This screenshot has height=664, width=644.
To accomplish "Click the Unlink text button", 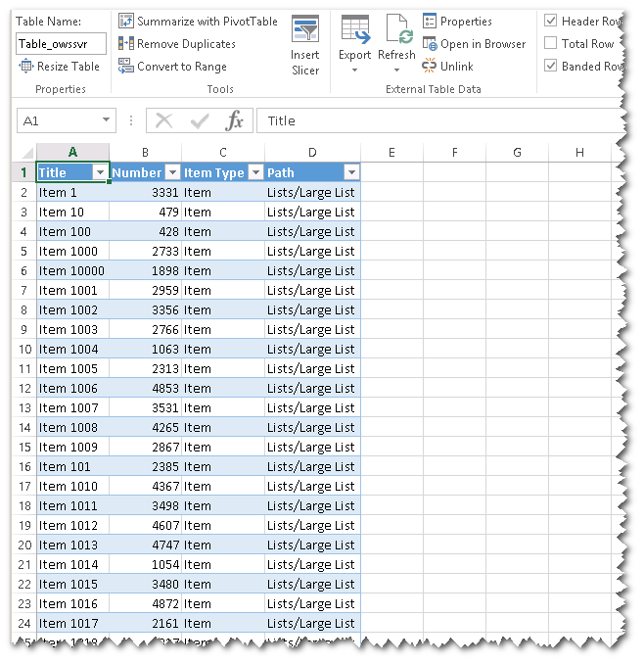I will tap(456, 66).
